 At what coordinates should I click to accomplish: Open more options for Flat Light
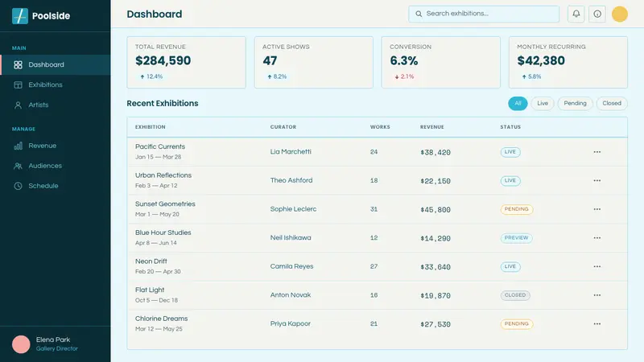click(x=597, y=295)
